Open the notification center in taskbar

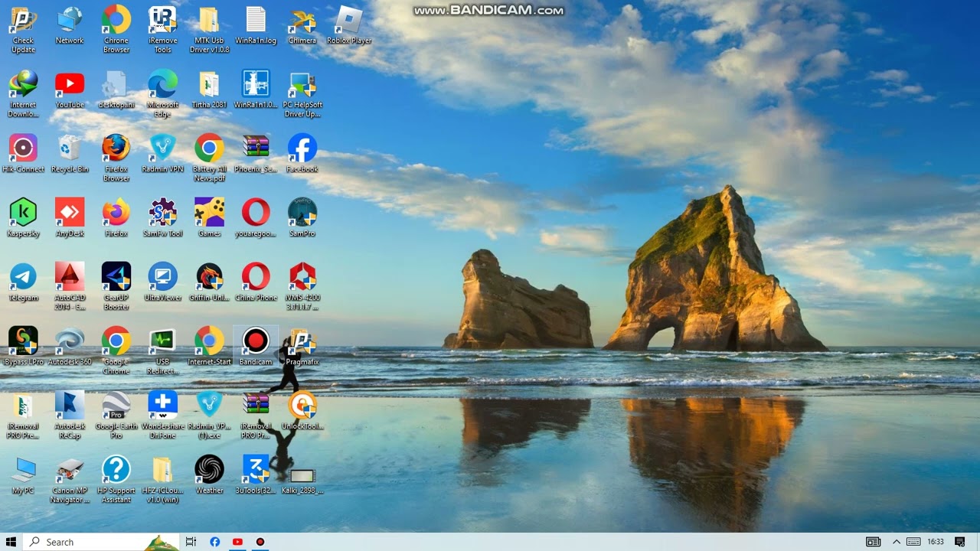pos(959,542)
